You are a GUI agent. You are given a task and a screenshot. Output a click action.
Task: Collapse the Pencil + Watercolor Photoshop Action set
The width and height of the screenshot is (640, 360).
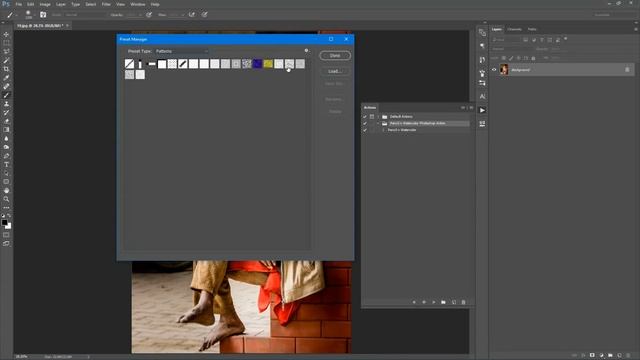(378, 123)
